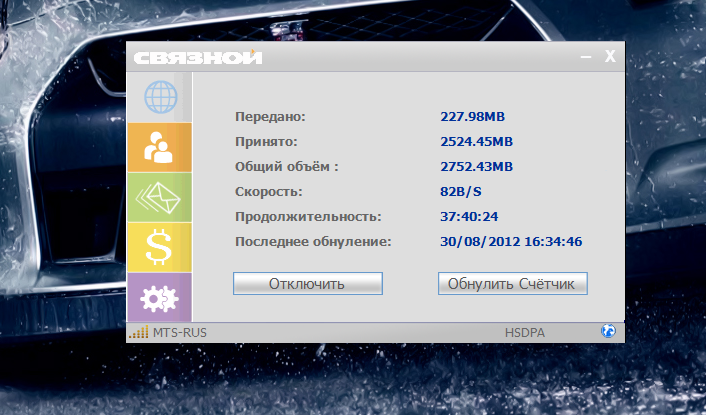Click the Скорость: label

(x=269, y=192)
